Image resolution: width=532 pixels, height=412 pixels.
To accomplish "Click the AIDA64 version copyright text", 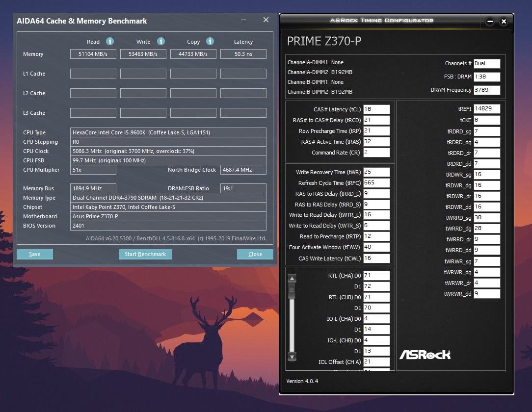I will coord(176,238).
